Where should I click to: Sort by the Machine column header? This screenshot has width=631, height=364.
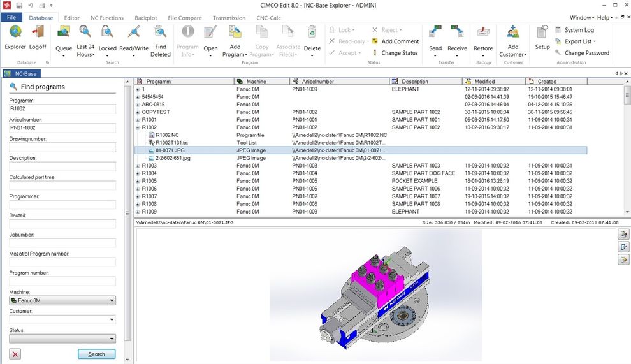(x=261, y=82)
